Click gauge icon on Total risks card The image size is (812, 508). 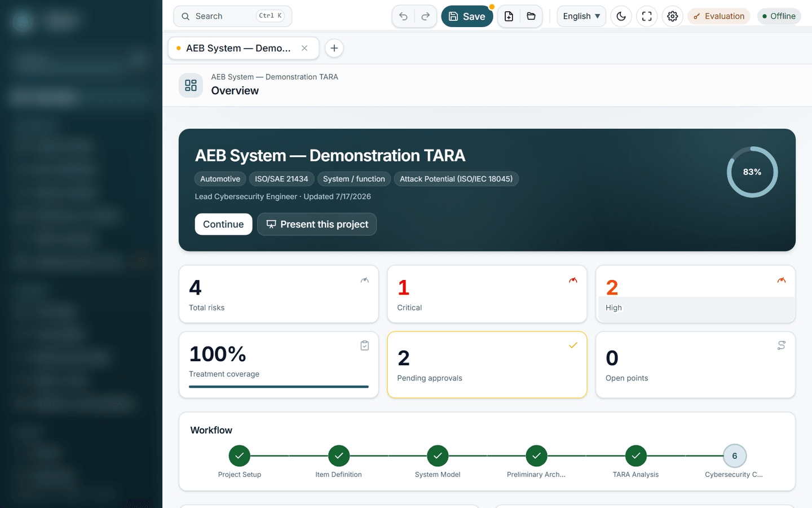pyautogui.click(x=365, y=280)
